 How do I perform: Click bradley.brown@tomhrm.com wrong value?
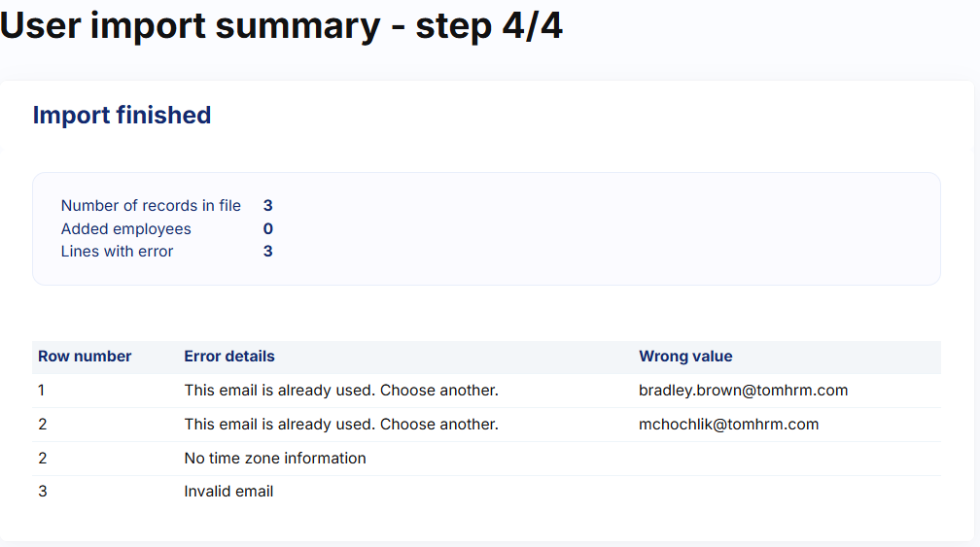coord(743,391)
